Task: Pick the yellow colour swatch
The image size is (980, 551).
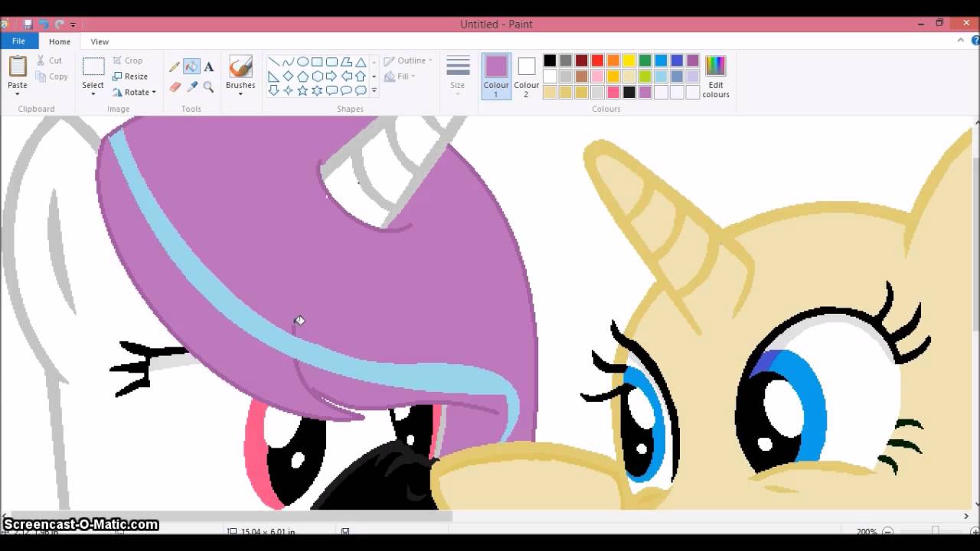Action: 629,60
